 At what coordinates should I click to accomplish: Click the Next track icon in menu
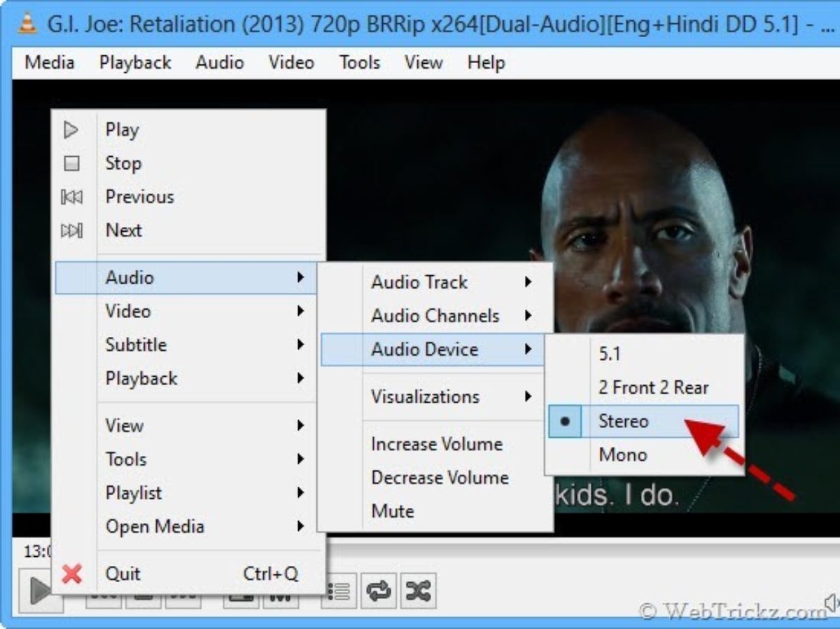71,230
